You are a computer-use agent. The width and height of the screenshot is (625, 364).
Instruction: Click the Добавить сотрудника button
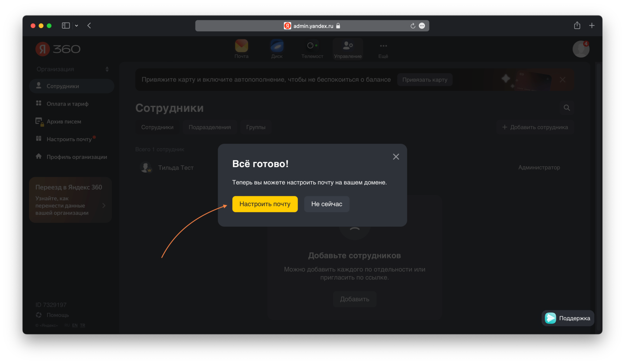tap(535, 127)
